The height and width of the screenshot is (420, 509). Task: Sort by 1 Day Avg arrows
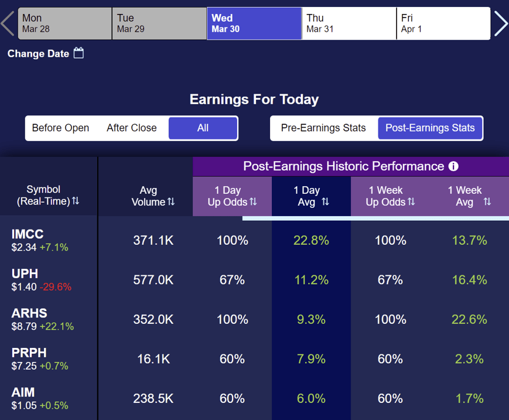325,202
